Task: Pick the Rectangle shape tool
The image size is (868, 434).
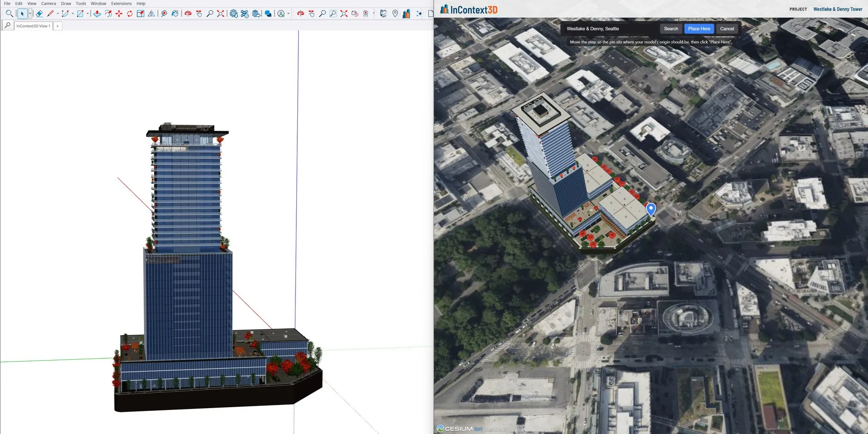Action: pos(80,14)
